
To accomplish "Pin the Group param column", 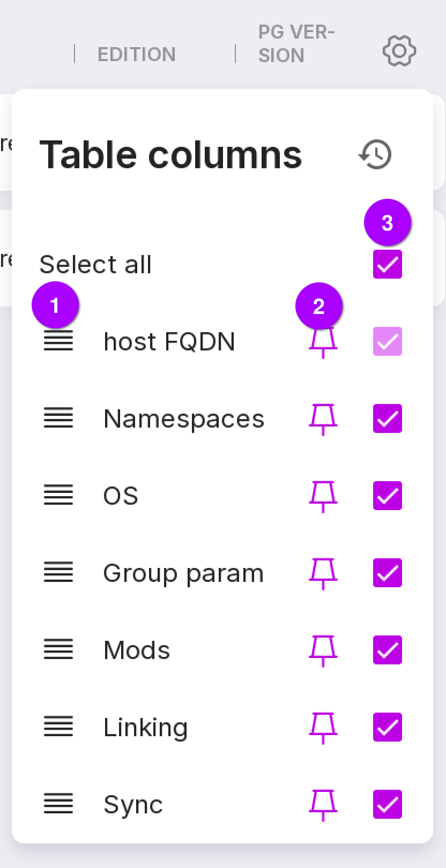I will (323, 573).
